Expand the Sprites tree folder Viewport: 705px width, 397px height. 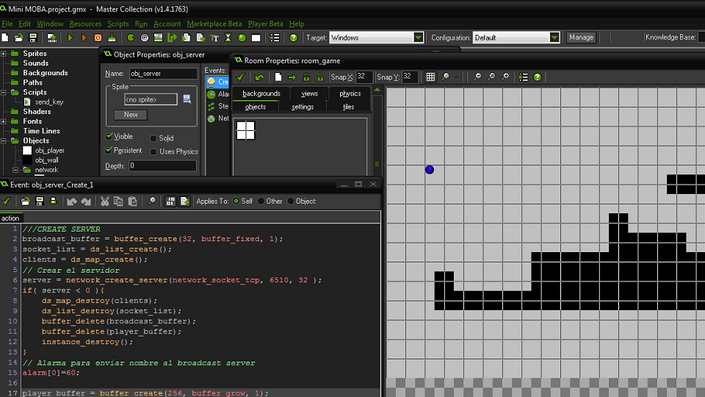coord(3,54)
